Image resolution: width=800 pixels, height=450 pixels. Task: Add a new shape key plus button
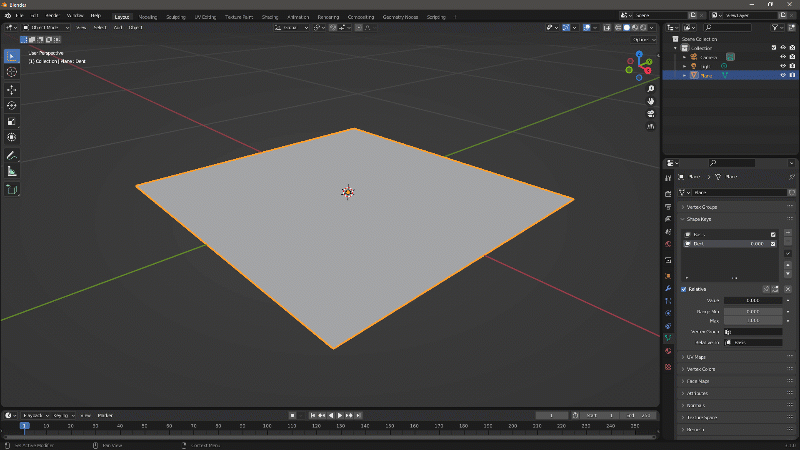pos(788,233)
